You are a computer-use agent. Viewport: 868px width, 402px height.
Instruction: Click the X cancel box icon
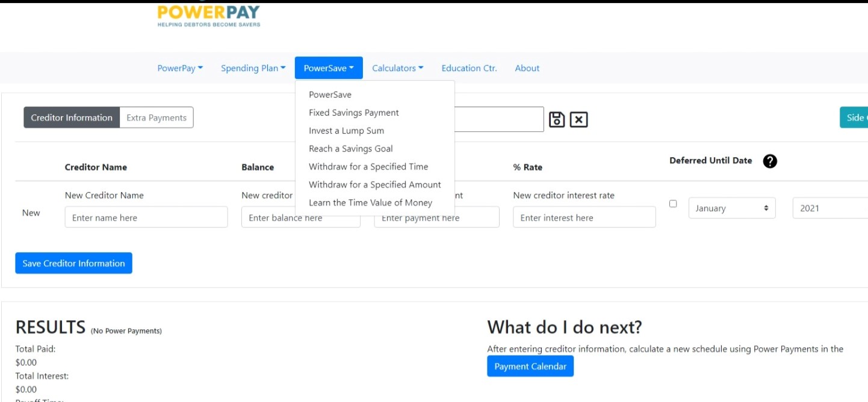[x=578, y=119]
